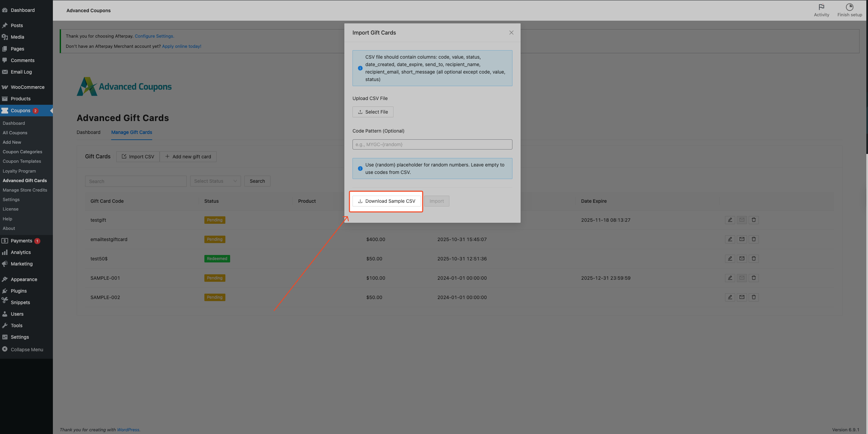The height and width of the screenshot is (434, 868).
Task: Click email envelope icon for test50$ row
Action: [742, 259]
